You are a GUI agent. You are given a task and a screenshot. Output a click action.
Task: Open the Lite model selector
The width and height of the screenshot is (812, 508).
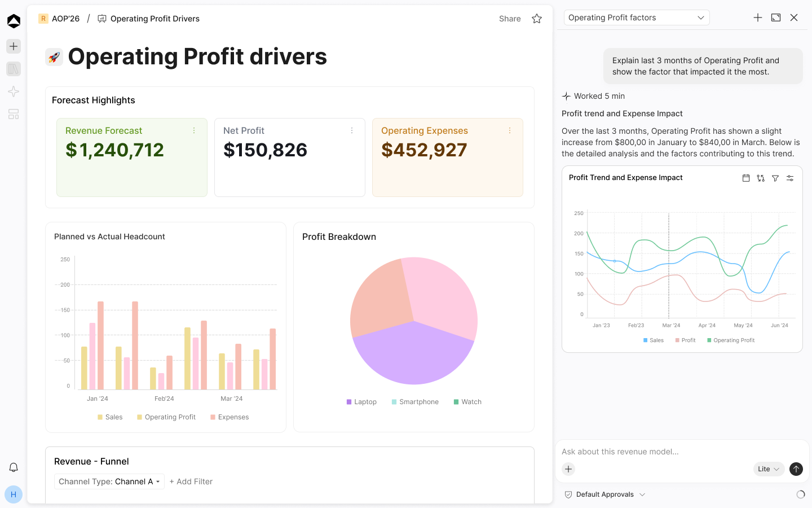coord(769,469)
